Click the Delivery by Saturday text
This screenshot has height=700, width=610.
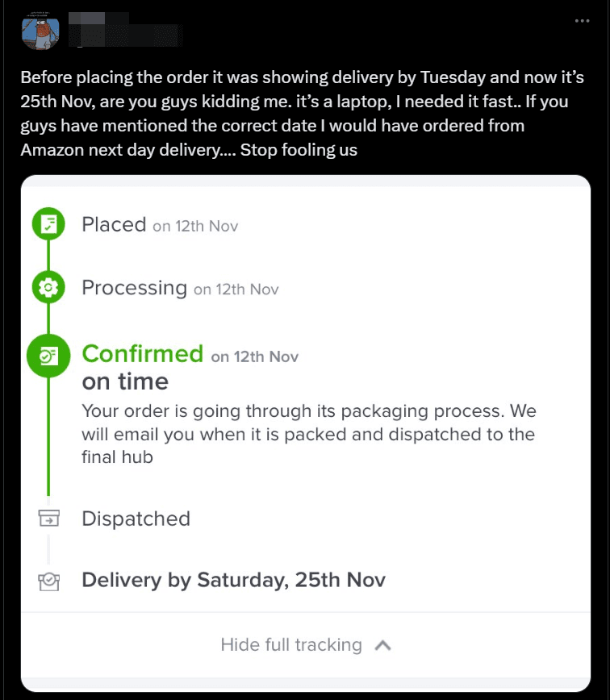tap(232, 580)
